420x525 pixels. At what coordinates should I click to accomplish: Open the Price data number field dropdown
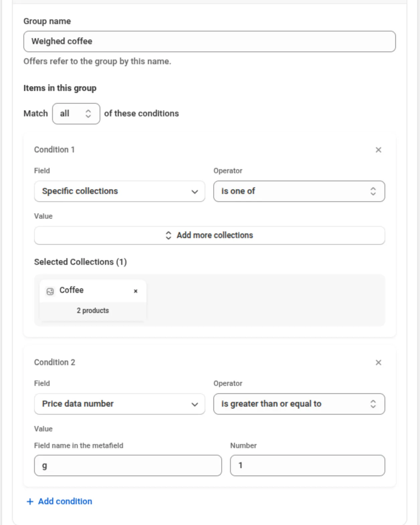coord(120,404)
